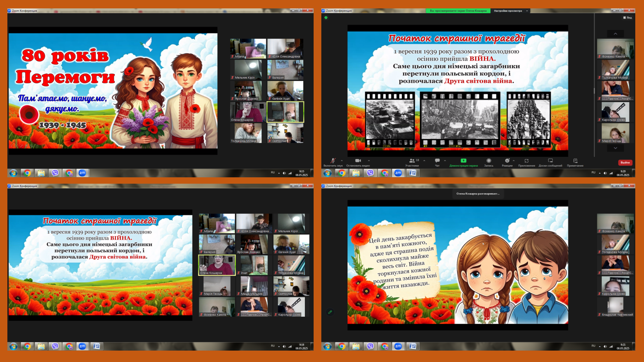The width and height of the screenshot is (644, 362).
Task: Select Марія Гвоздь thumbnail in 9:18 window
Action: coord(217,286)
